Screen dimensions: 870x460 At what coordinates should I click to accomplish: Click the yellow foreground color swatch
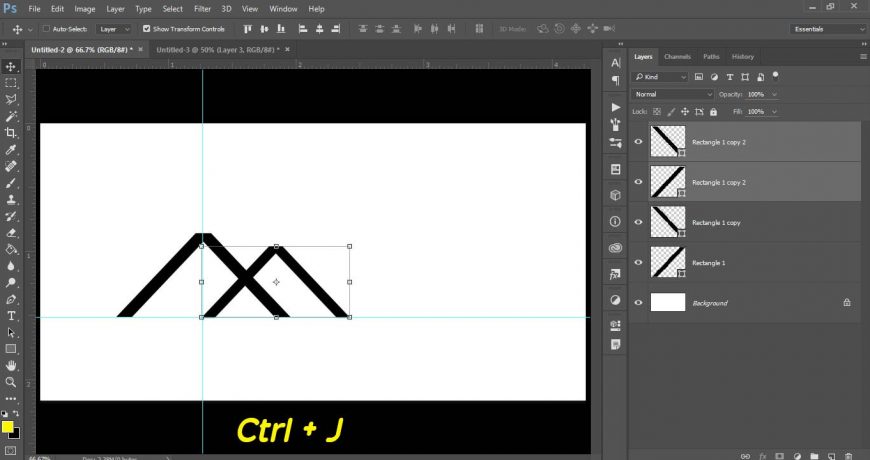pyautogui.click(x=7, y=427)
